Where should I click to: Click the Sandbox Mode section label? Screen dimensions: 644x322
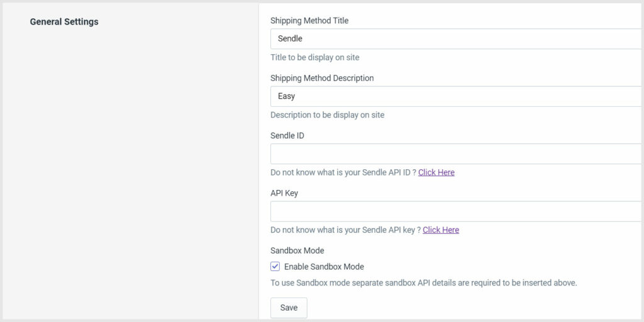click(x=297, y=250)
